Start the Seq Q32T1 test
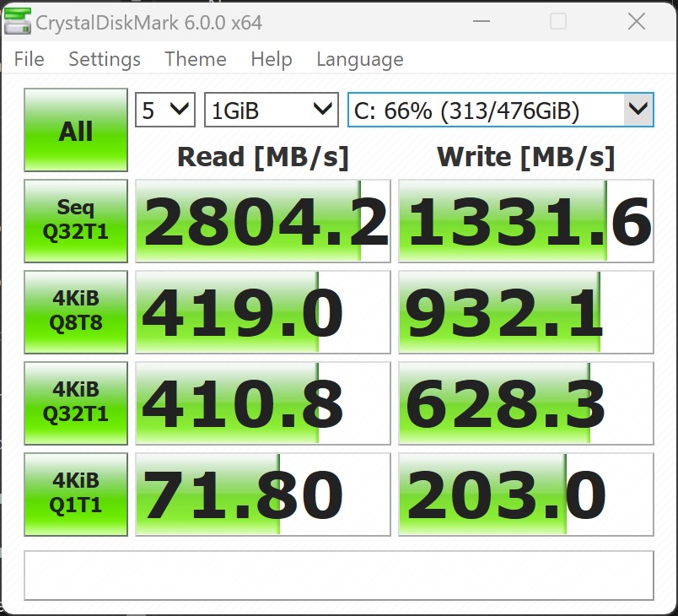678x616 pixels. click(76, 221)
